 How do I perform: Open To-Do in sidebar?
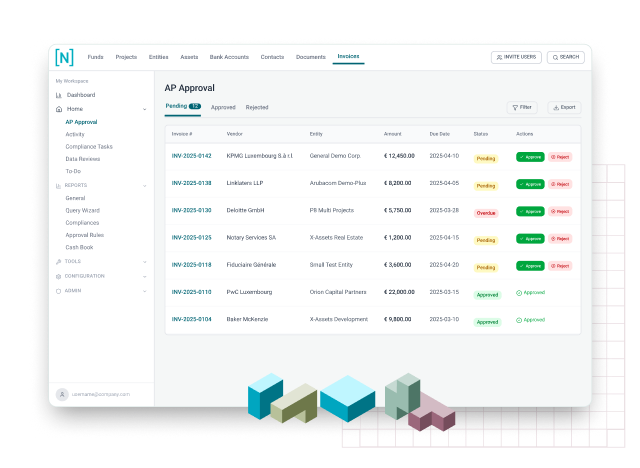[x=73, y=171]
